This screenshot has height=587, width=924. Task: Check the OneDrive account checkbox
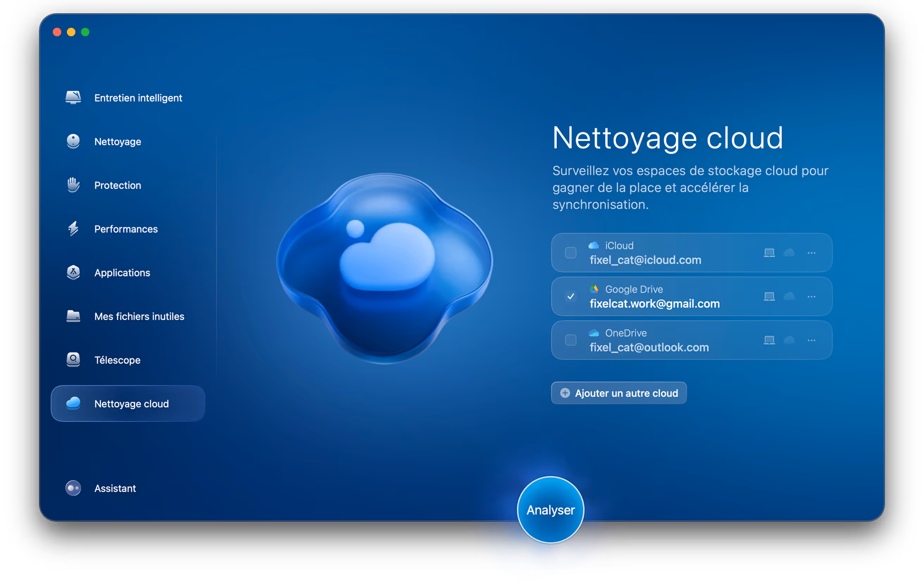[571, 340]
